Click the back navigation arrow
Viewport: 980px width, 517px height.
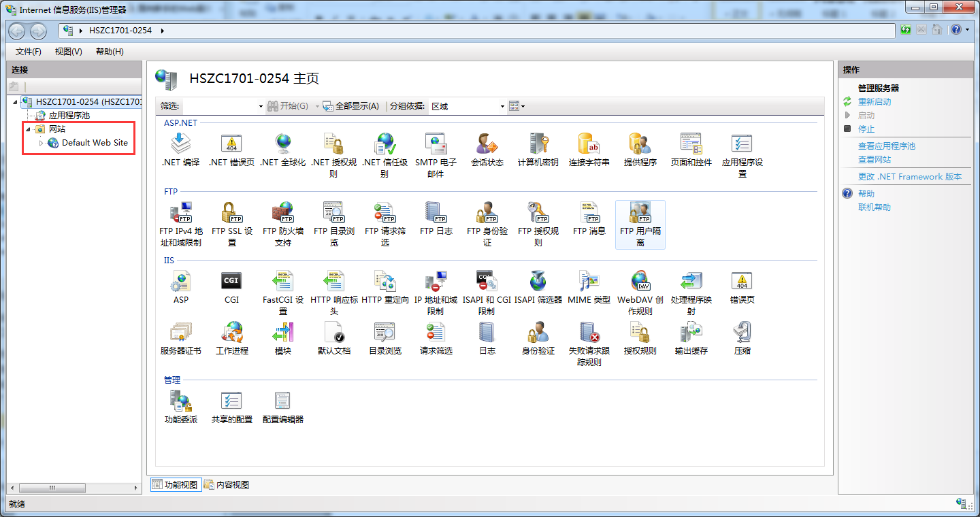[x=16, y=31]
